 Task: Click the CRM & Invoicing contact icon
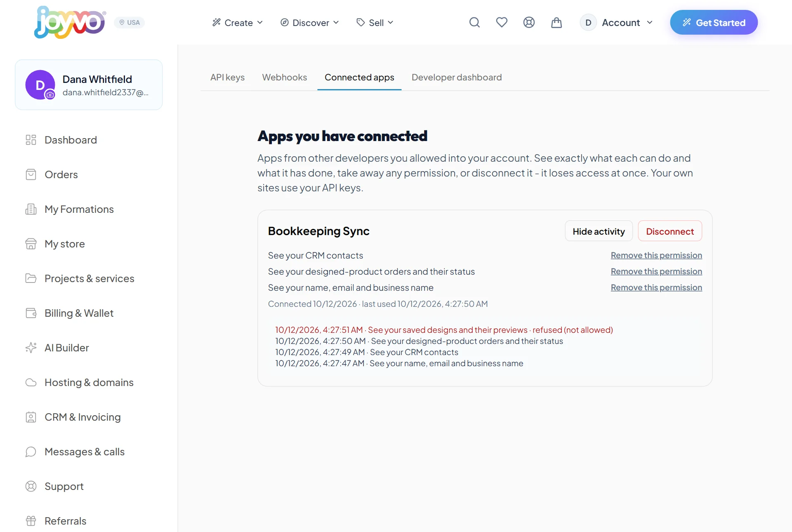click(x=31, y=417)
